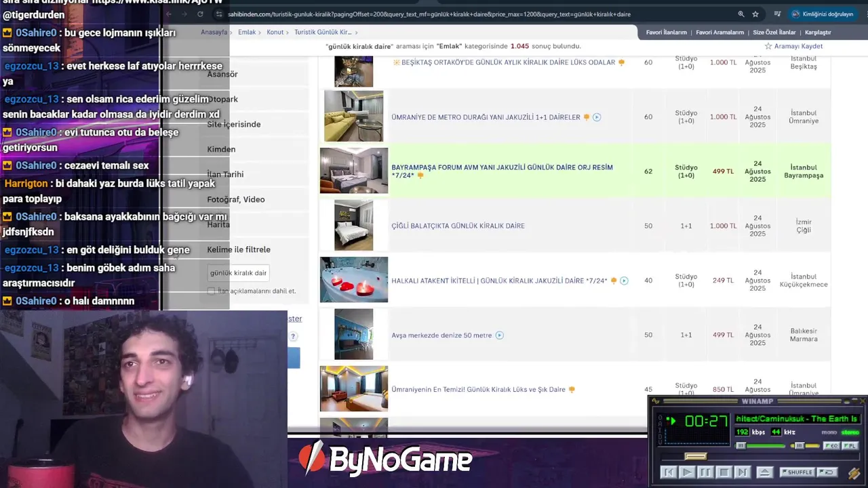The height and width of the screenshot is (488, 868).
Task: Open the help question mark icon
Action: 293,336
